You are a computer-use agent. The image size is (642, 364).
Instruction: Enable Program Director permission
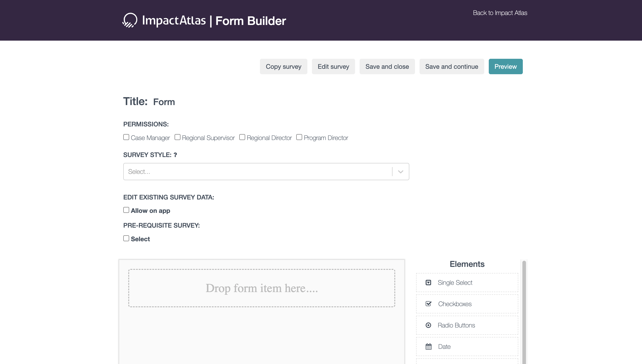299,137
